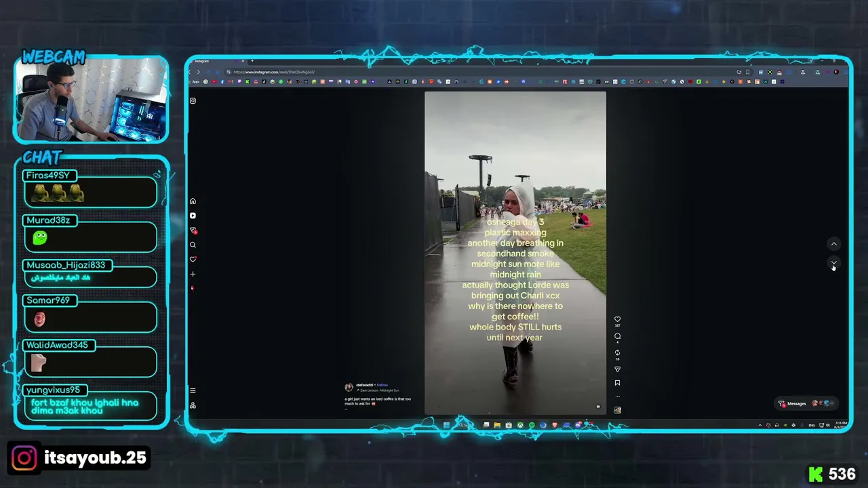Select the Somar969 chat username
This screenshot has width=868, height=488.
click(48, 300)
